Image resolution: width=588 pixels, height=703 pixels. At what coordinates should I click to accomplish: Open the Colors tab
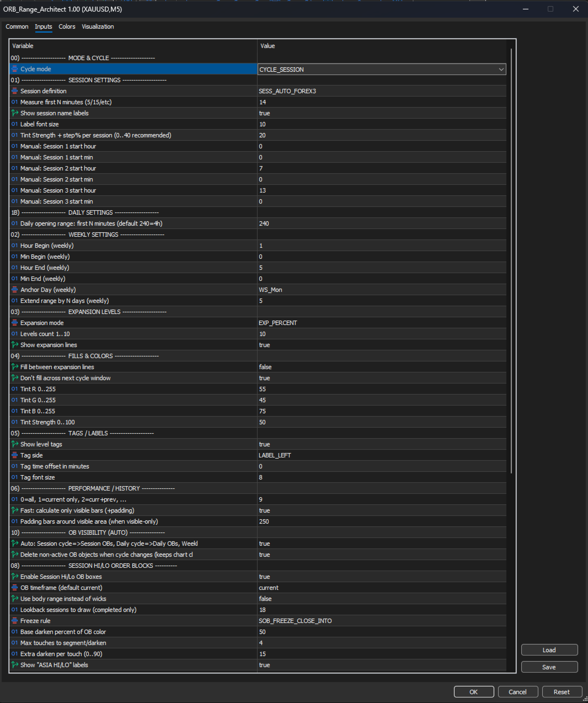[67, 26]
